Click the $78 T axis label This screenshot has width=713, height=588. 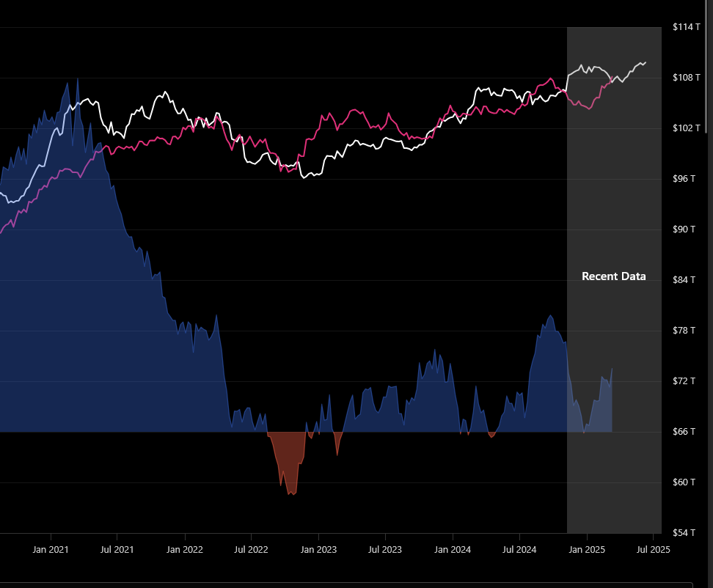click(684, 331)
